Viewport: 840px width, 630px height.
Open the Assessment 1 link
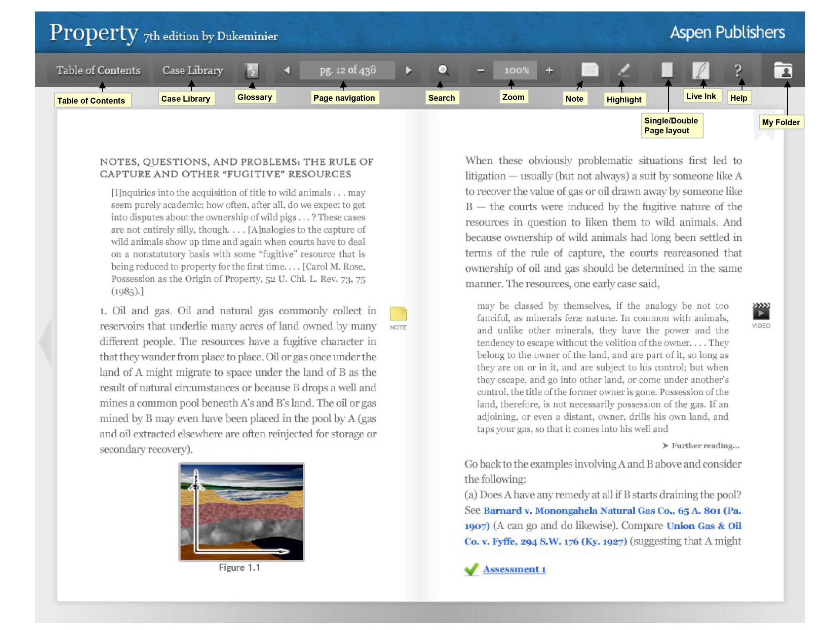coord(514,569)
